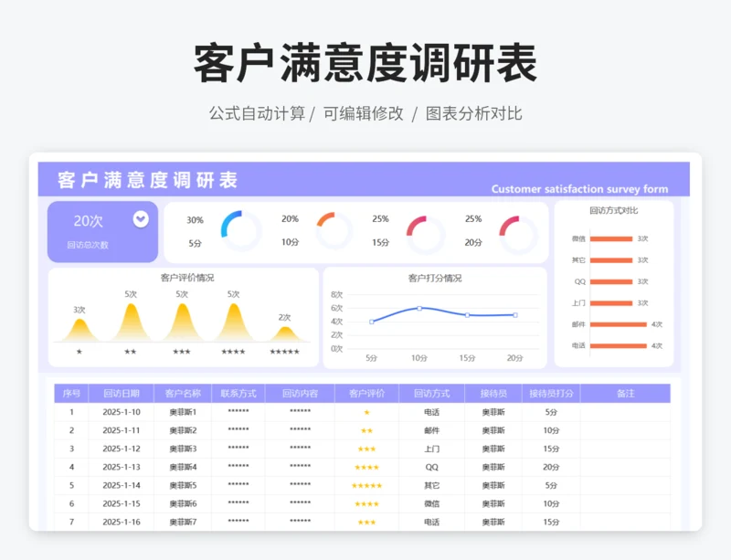
Task: Click the 回访日期 column header
Action: point(122,394)
